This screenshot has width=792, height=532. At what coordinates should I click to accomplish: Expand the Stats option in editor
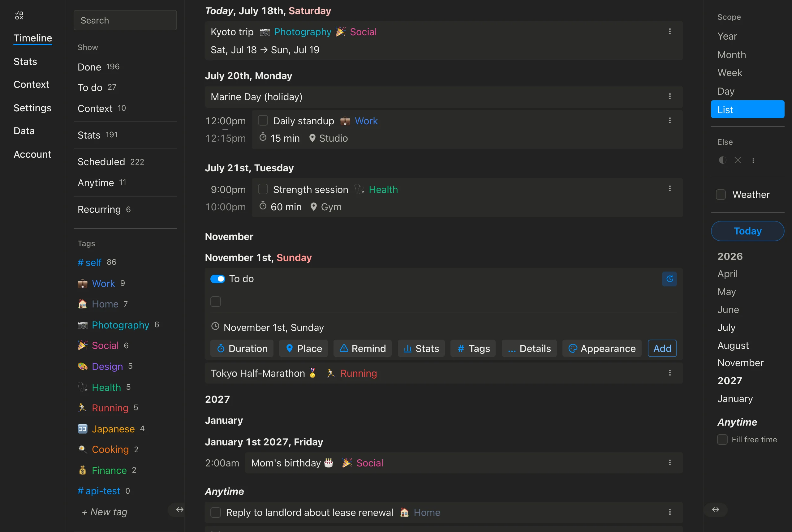[x=421, y=349]
